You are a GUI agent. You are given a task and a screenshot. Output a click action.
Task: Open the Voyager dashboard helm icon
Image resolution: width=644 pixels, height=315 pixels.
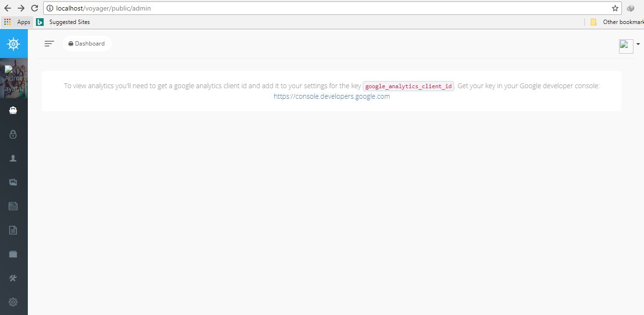[13, 43]
